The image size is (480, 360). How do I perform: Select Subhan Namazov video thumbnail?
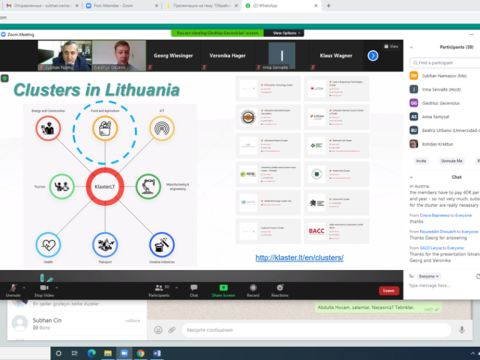click(x=65, y=56)
